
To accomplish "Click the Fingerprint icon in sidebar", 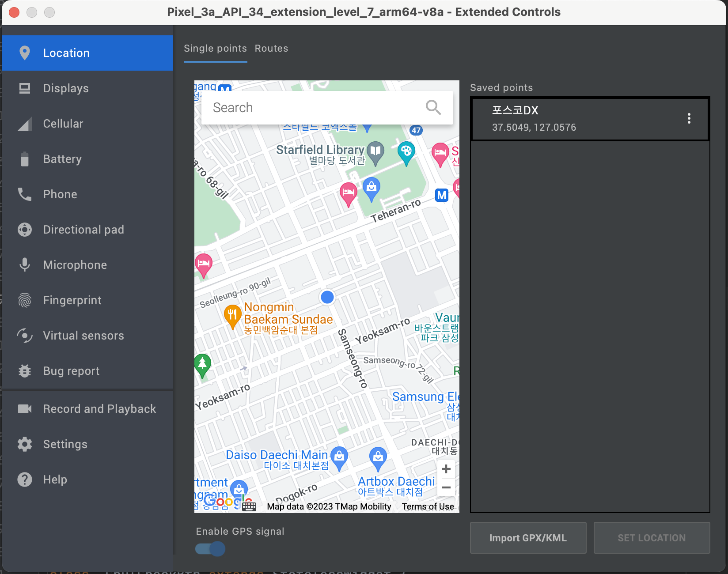I will pos(25,300).
